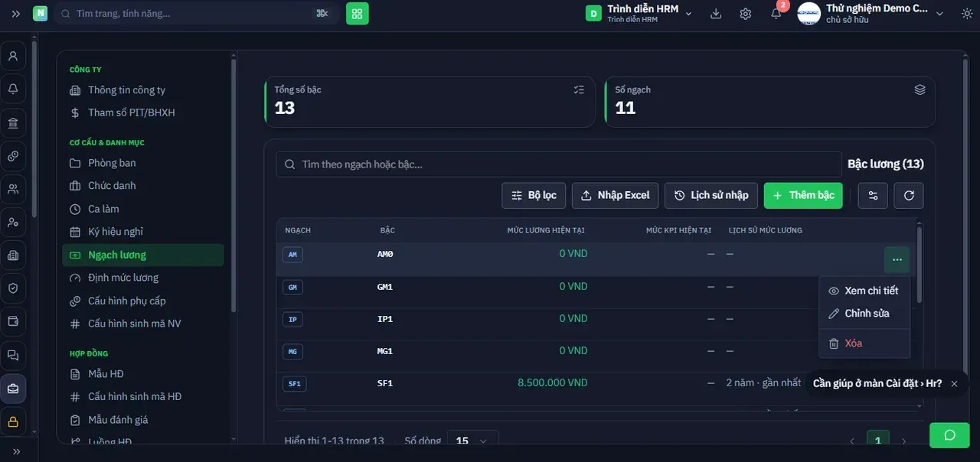980x462 pixels.
Task: Open column settings sliders icon
Action: point(873,195)
